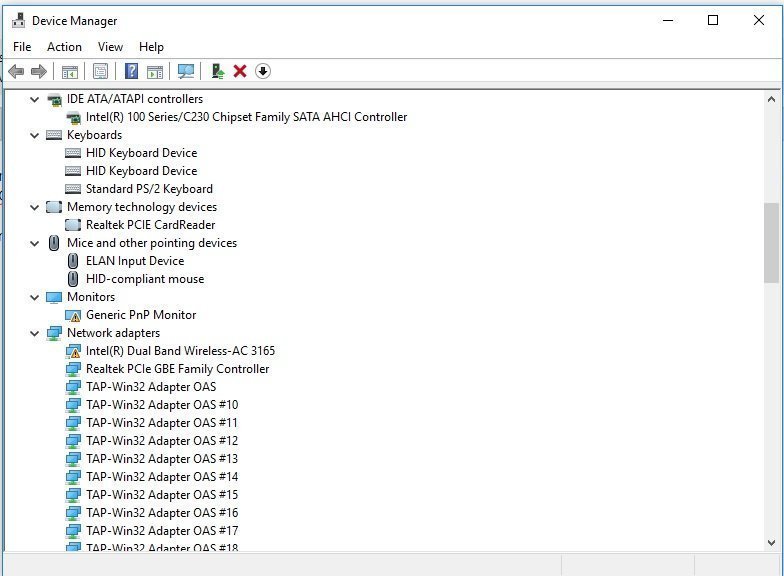
Task: Collapse the Monitors category
Action: coord(34,298)
